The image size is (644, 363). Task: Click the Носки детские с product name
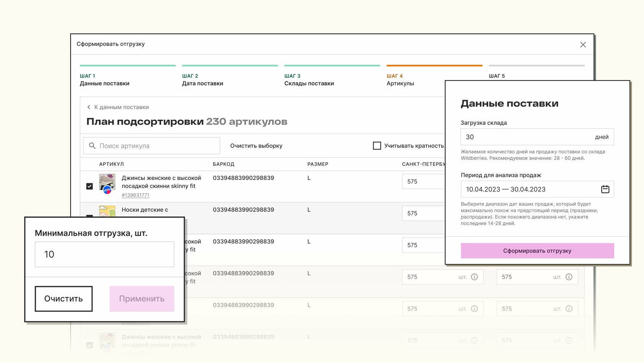(x=145, y=210)
